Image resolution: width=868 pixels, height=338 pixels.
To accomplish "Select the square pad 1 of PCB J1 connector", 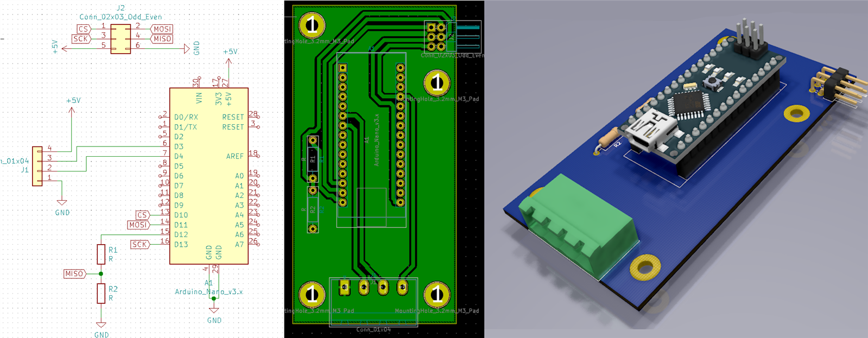I will (x=345, y=286).
